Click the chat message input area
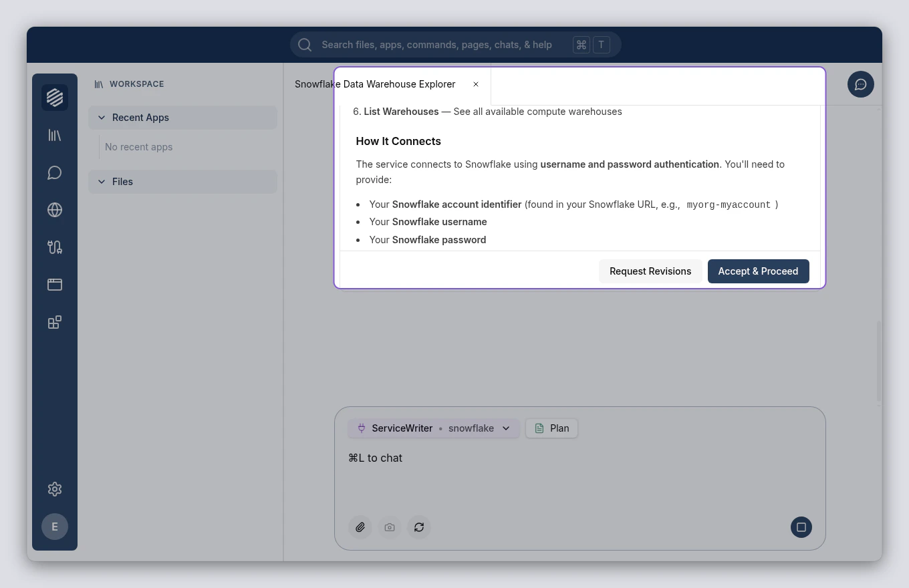 click(580, 458)
